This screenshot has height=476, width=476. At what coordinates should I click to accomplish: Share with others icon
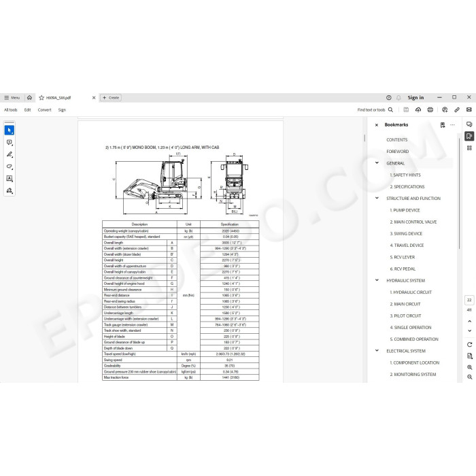click(x=445, y=110)
